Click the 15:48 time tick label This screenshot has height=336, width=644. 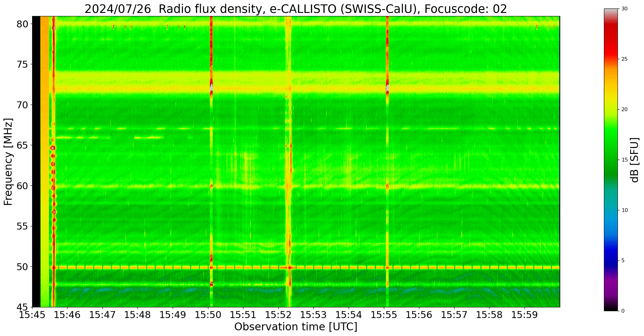pyautogui.click(x=137, y=315)
